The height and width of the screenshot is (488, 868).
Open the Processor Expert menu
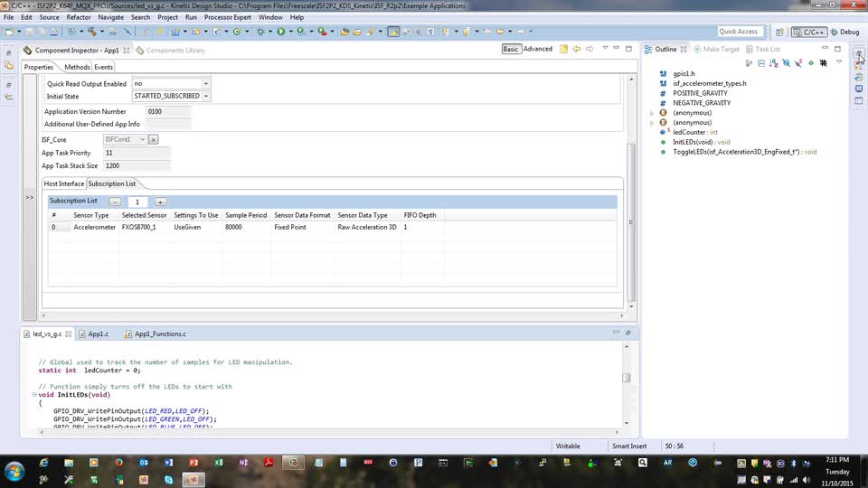(x=228, y=17)
